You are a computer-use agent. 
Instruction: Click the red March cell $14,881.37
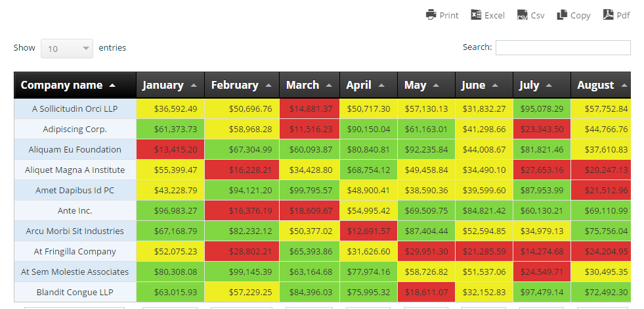(x=309, y=108)
